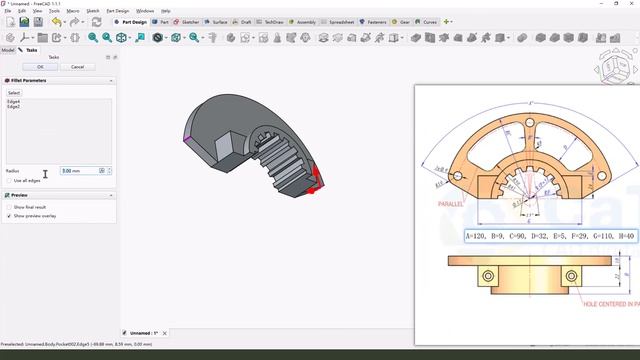Expand the draw style dropdown arrow
The image size is (640, 360).
click(x=166, y=38)
